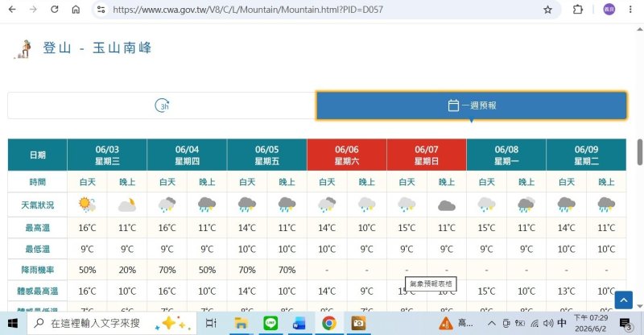Select the 一週預報 weekly forecast tab
The width and height of the screenshot is (644, 335).
coord(472,105)
